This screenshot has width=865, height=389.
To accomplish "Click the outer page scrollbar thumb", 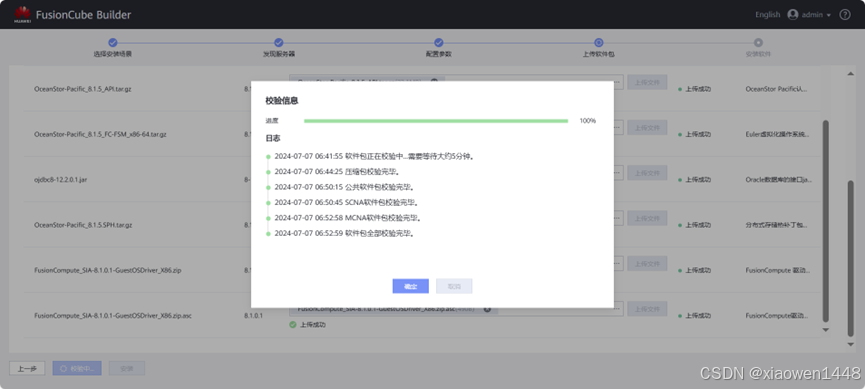I will click(x=850, y=259).
